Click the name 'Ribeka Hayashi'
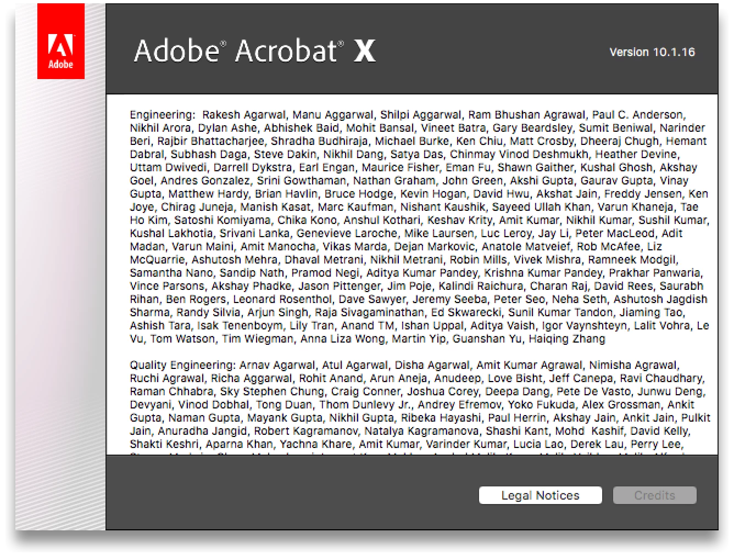Viewport: 734px width, 560px height. point(441,418)
